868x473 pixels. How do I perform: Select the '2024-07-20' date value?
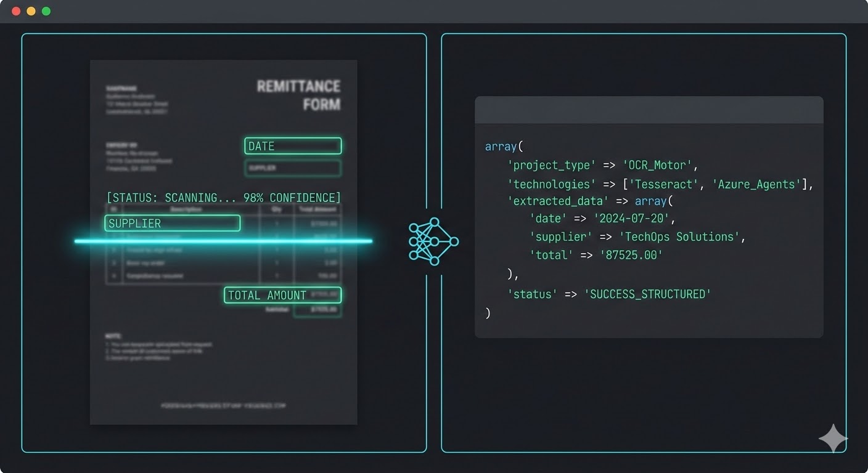click(x=631, y=218)
